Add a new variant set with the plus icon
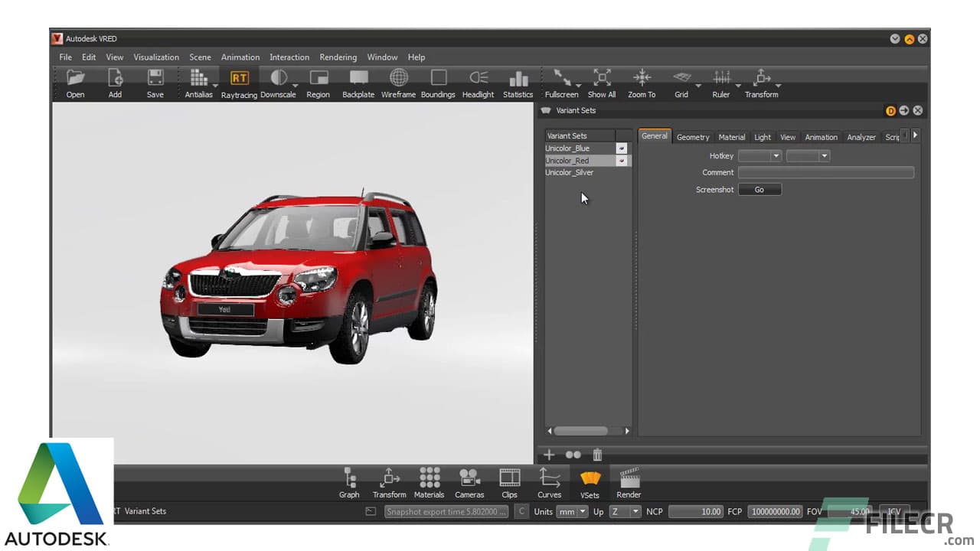Viewport: 980px width, 551px height. [549, 455]
